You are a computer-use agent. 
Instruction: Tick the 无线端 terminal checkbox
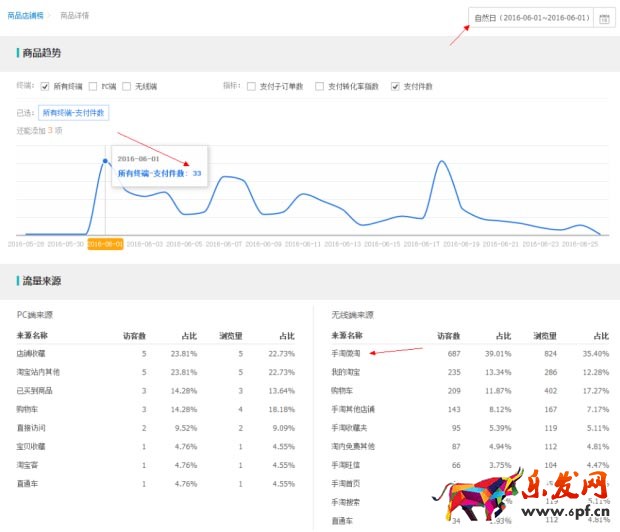point(127,86)
